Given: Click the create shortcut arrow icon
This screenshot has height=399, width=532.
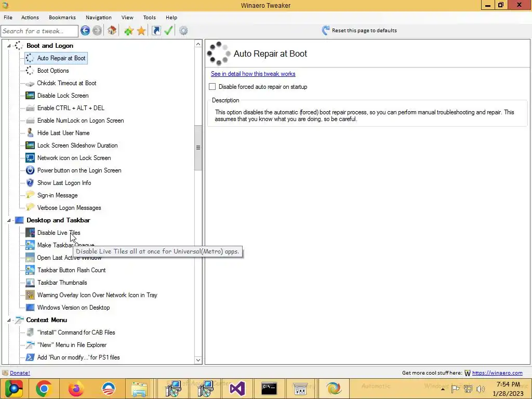Looking at the screenshot, I should click(156, 31).
